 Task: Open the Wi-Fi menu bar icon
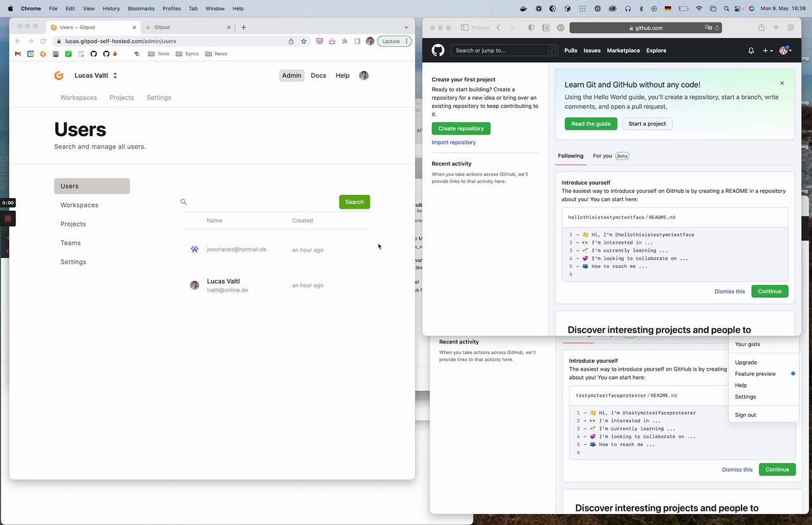[699, 9]
